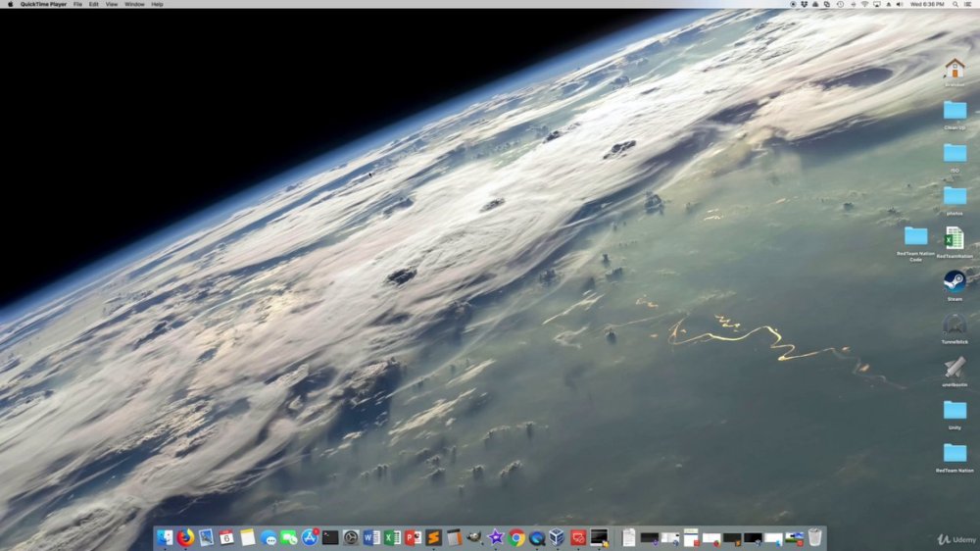Open VirtualBox from the dock
This screenshot has width=980, height=551.
point(557,537)
